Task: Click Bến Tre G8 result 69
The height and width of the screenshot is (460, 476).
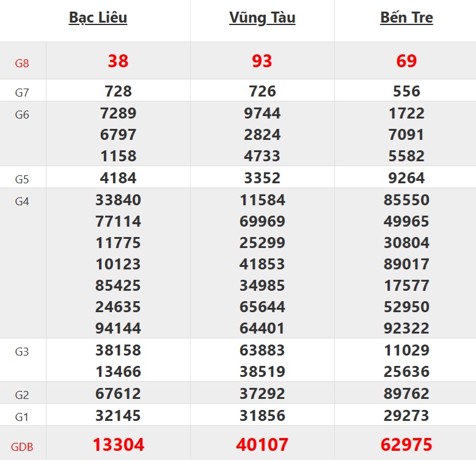Action: point(406,61)
